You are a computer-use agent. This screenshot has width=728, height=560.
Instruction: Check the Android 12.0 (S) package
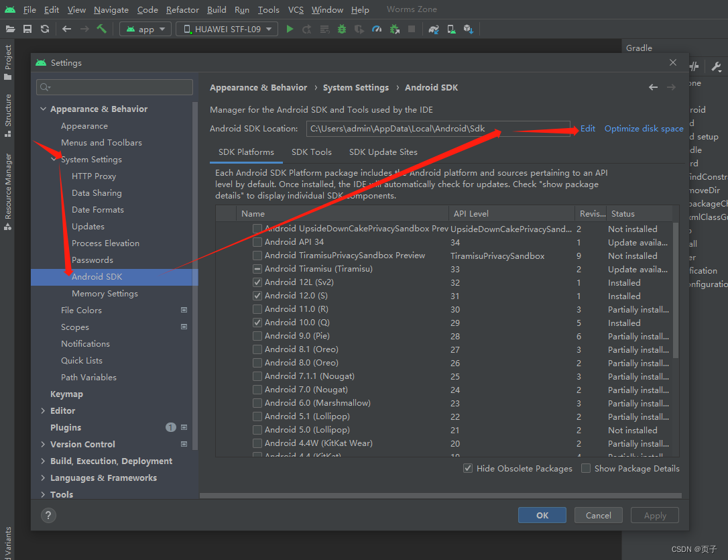click(257, 295)
